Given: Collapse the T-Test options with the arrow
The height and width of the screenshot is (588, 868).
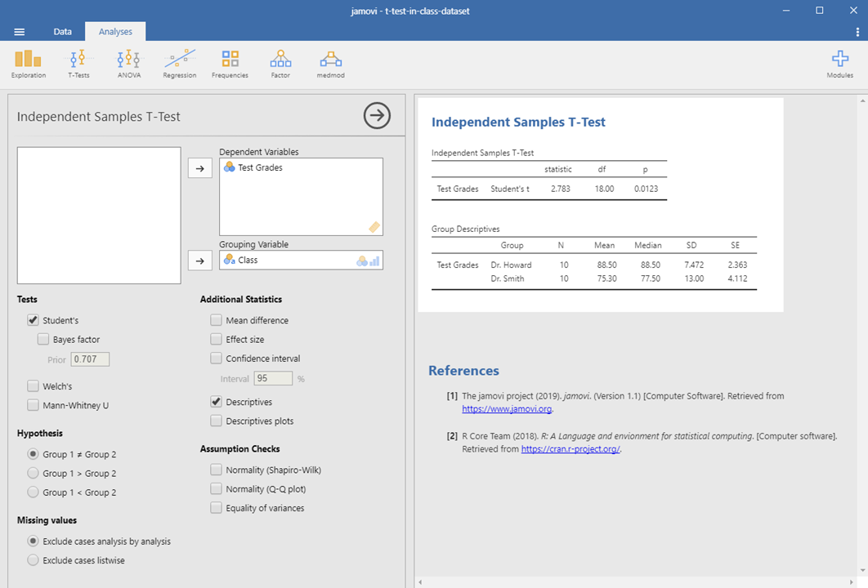Looking at the screenshot, I should coord(376,115).
